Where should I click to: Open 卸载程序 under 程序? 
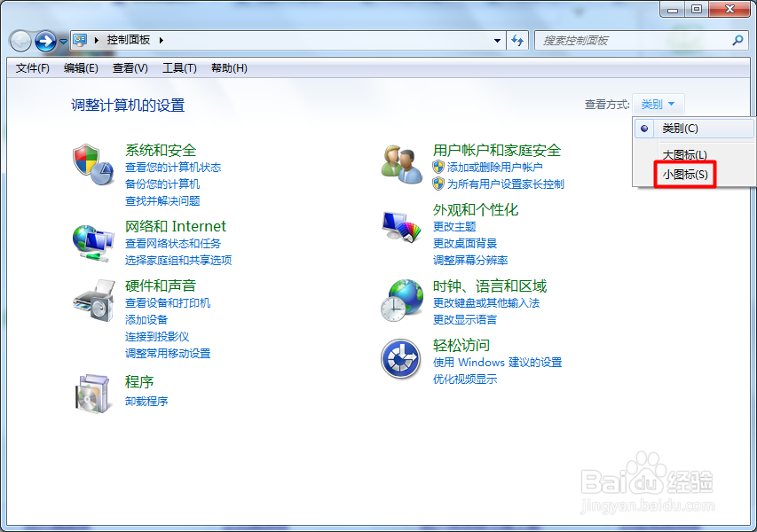coord(146,401)
